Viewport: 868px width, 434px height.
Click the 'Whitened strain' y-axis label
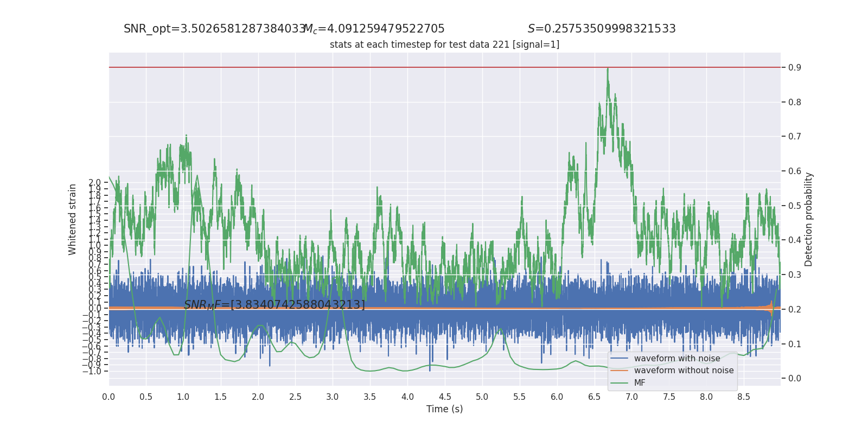point(73,219)
